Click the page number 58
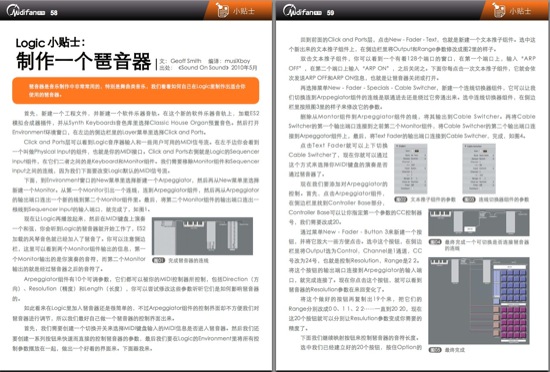550x372 pixels. [54, 13]
